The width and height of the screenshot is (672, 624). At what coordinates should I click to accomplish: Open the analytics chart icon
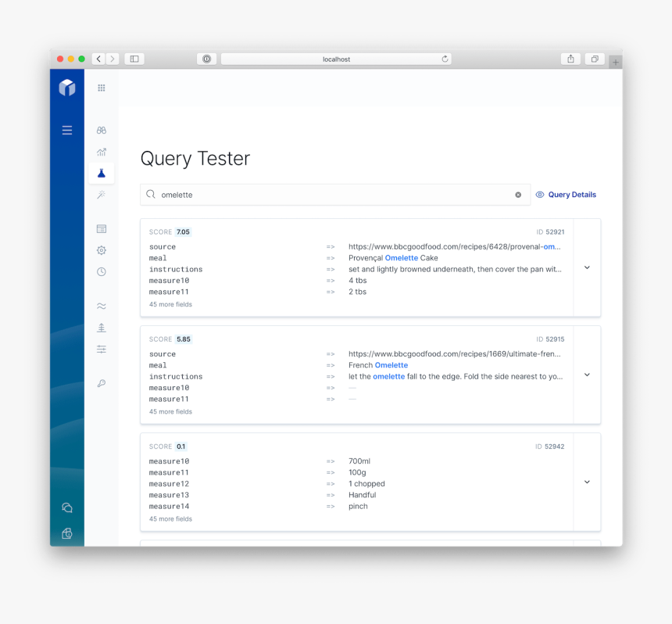click(101, 152)
